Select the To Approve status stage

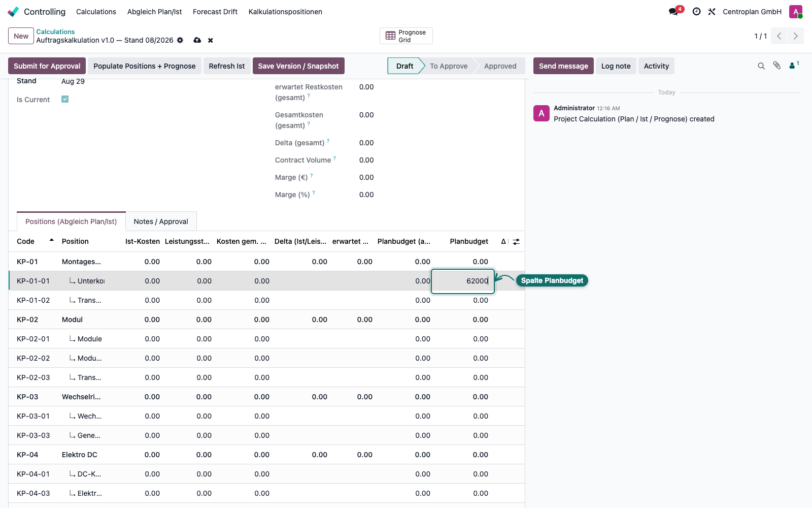449,66
